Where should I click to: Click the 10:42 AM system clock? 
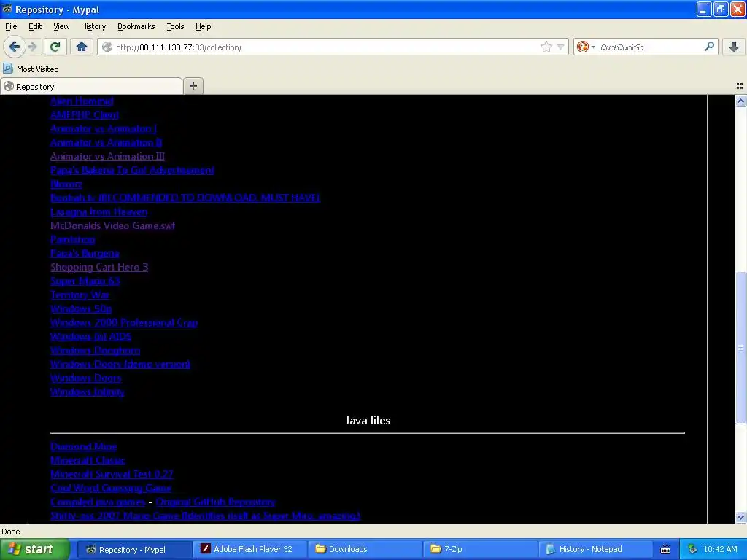[x=720, y=549]
